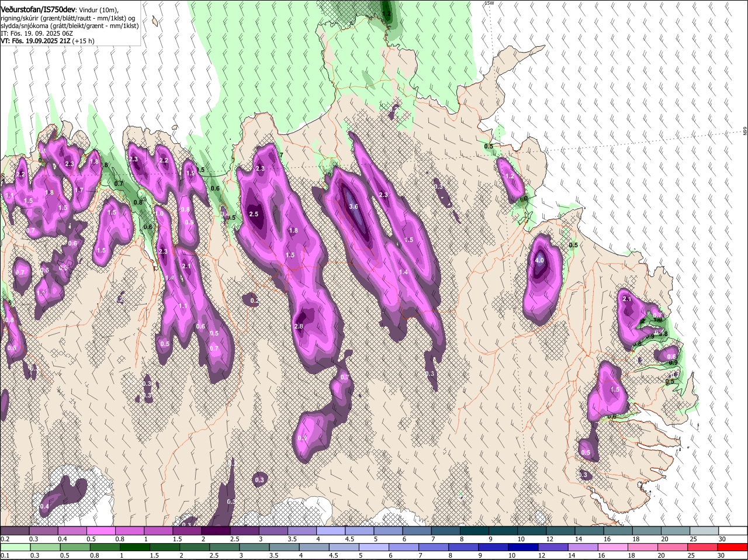The image size is (748, 560).
Task: Pick the upper legend swatch between 14 and 16
Action: coord(590,531)
